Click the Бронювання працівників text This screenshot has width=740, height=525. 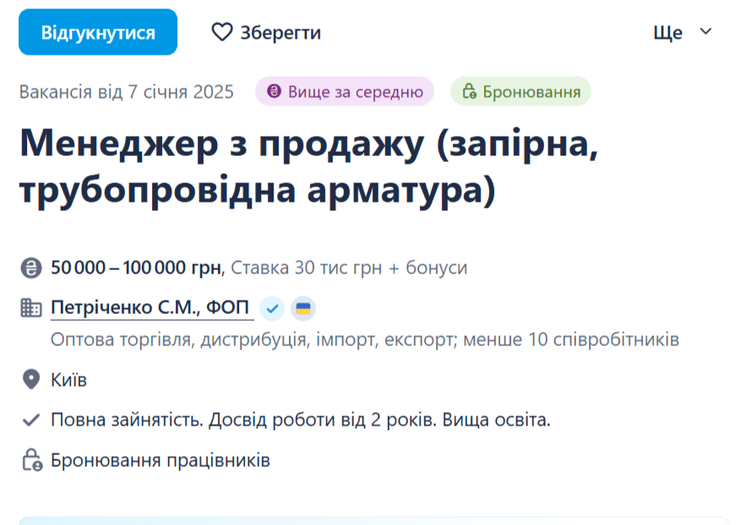click(x=160, y=460)
